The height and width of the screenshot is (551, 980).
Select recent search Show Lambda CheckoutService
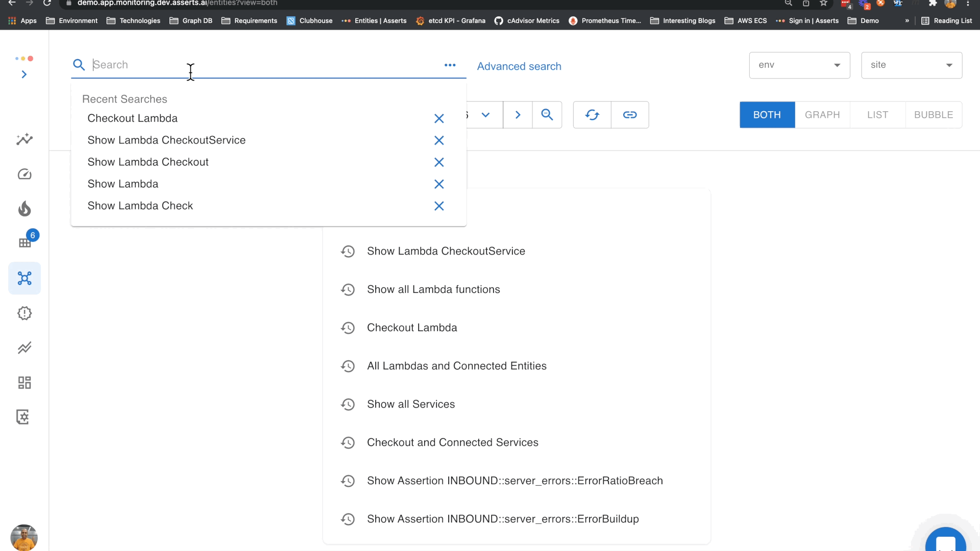[x=166, y=140]
